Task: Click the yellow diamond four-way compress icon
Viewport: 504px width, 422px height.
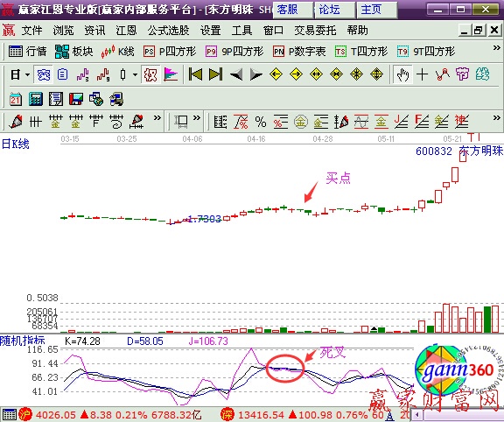Action: 356,74
